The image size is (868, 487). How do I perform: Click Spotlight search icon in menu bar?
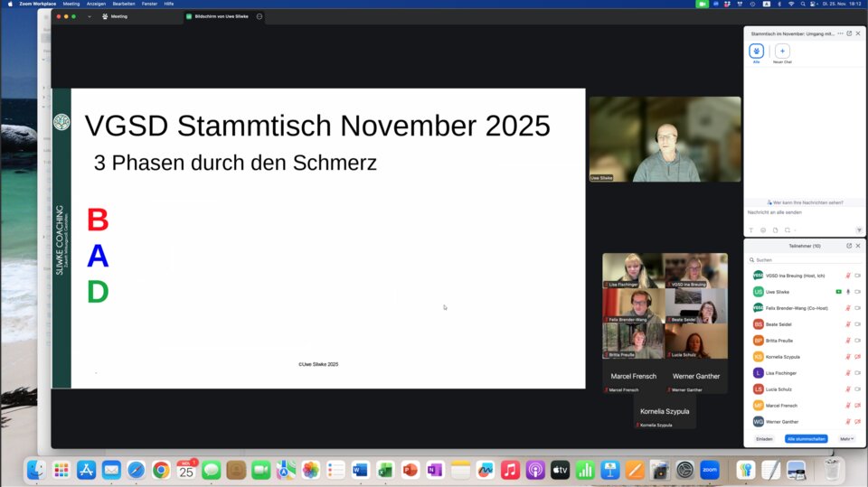point(803,4)
